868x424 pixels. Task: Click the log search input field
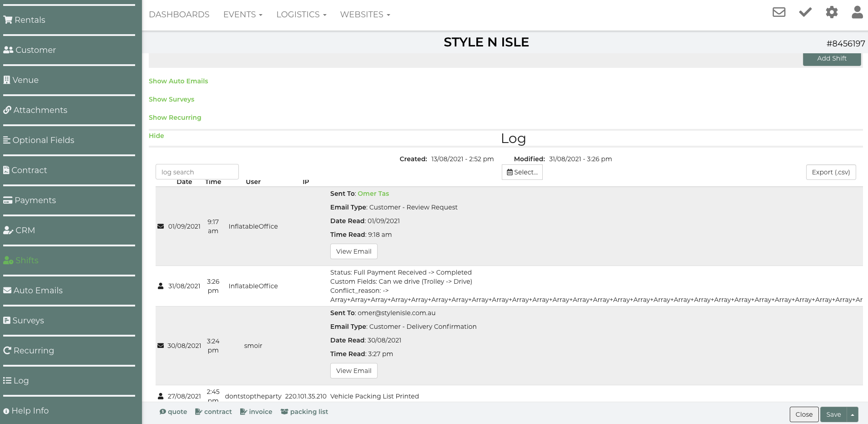(197, 172)
